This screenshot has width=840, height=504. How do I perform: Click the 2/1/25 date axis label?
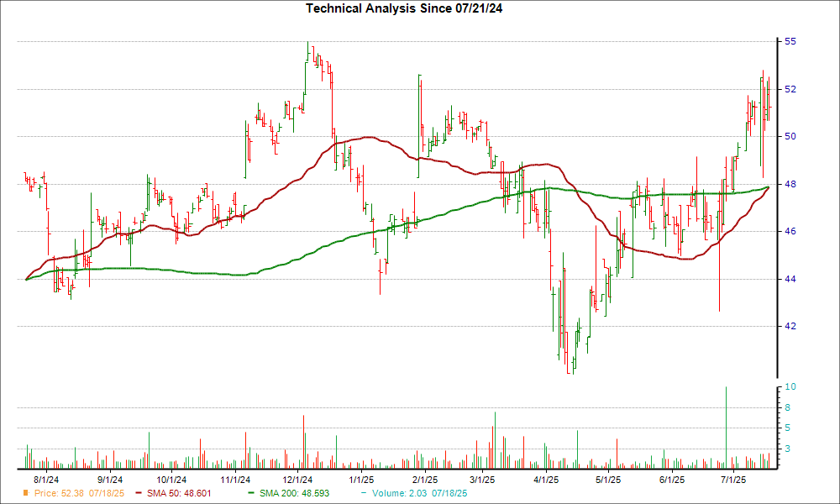pos(425,480)
